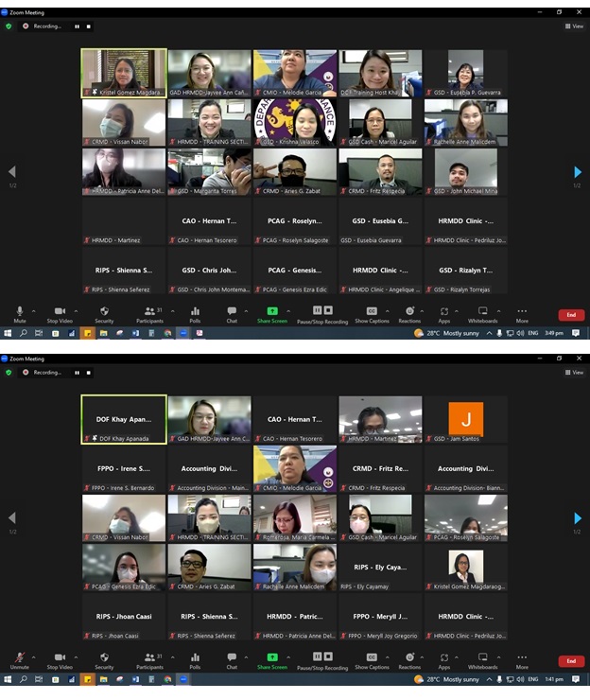Go to next gallery page, 1:41 pm meeting

pyautogui.click(x=578, y=517)
